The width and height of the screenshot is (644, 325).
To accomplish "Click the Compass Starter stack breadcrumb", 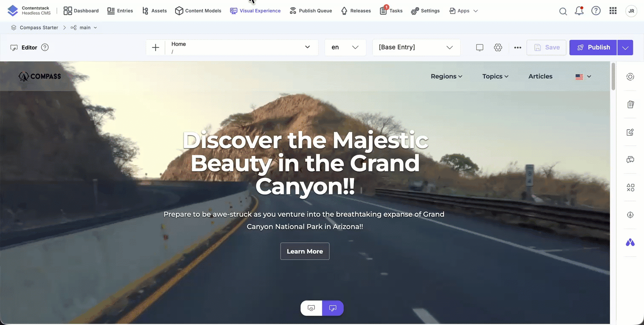I will pyautogui.click(x=34, y=27).
